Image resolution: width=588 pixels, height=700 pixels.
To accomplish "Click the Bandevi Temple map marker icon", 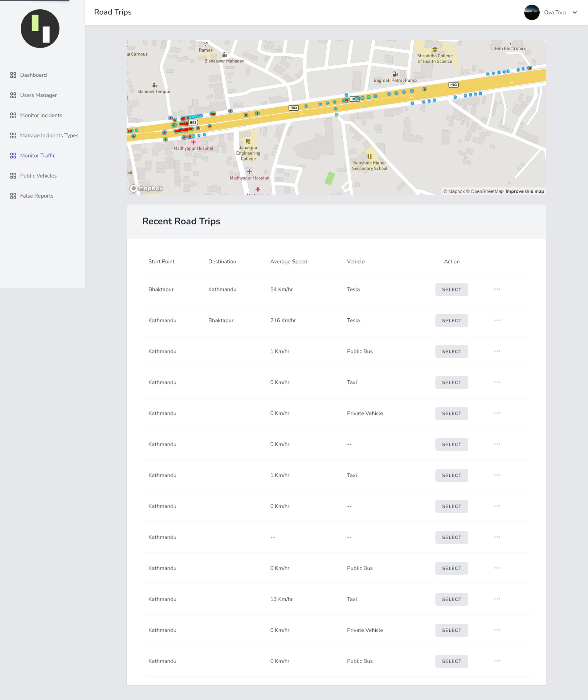I will [x=154, y=85].
